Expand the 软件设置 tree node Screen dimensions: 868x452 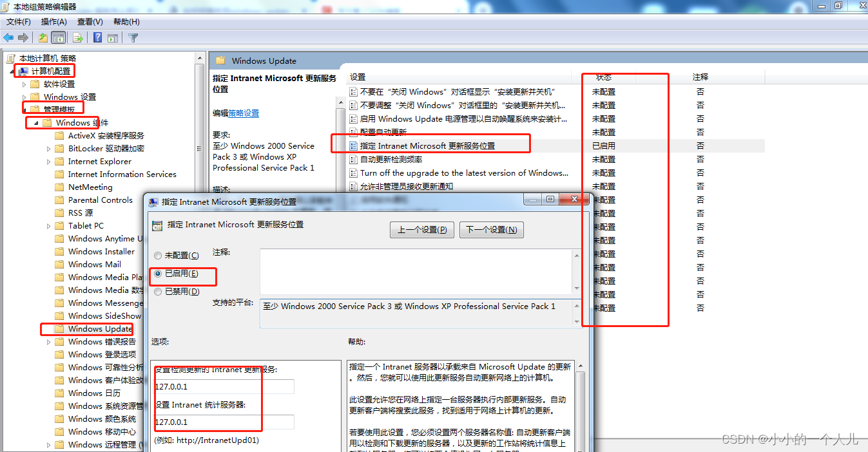[24, 84]
